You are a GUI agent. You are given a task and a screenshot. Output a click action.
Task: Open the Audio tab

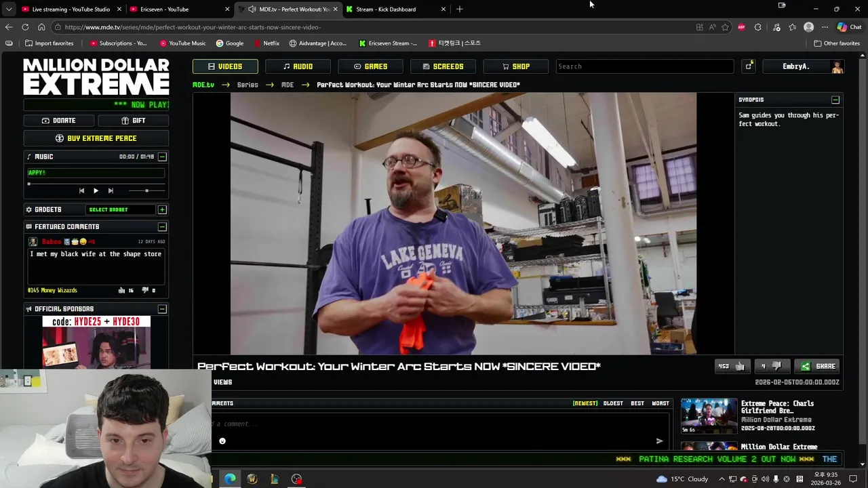click(298, 66)
